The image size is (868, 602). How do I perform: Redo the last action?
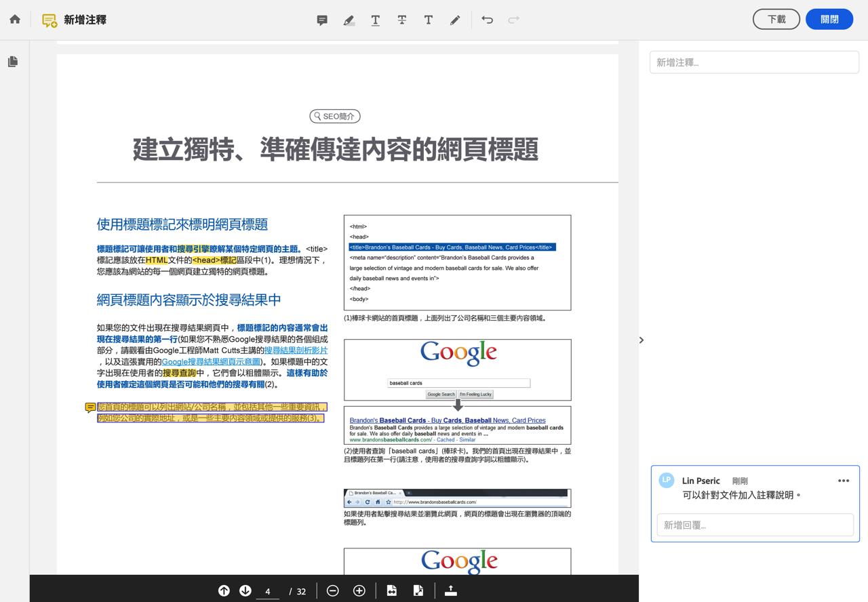tap(514, 20)
